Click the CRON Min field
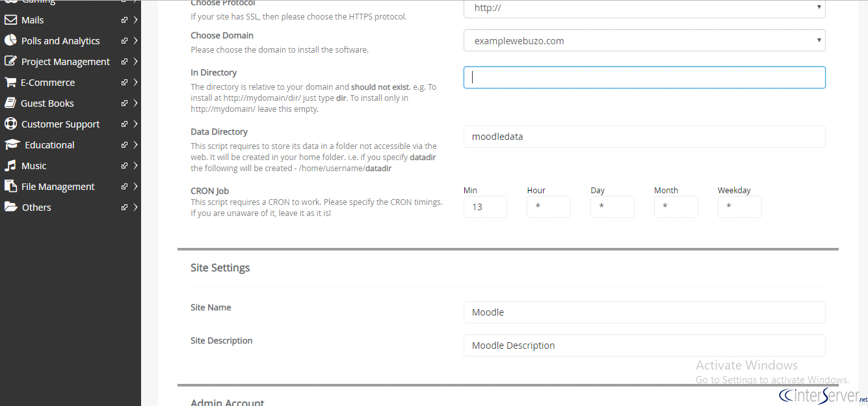The width and height of the screenshot is (868, 406). click(x=485, y=207)
